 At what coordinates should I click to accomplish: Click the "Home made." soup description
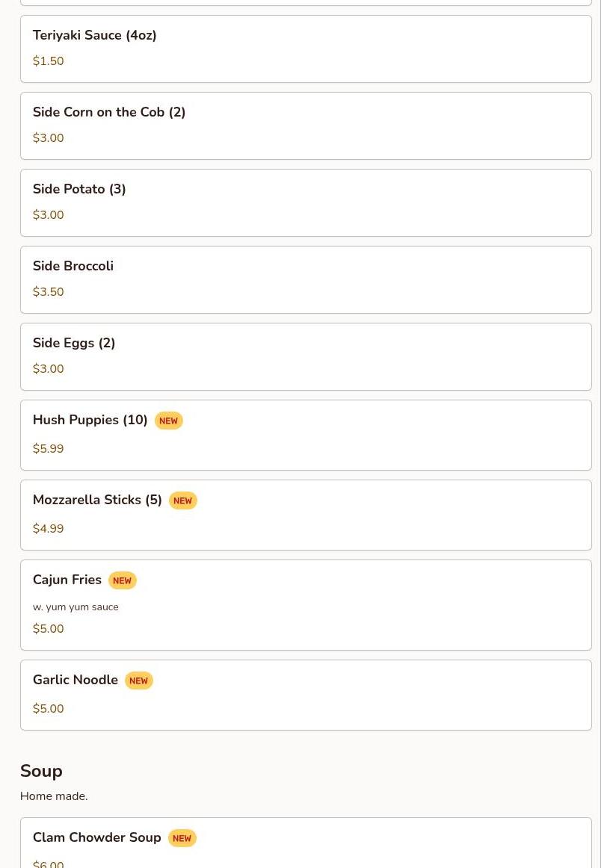(x=54, y=796)
